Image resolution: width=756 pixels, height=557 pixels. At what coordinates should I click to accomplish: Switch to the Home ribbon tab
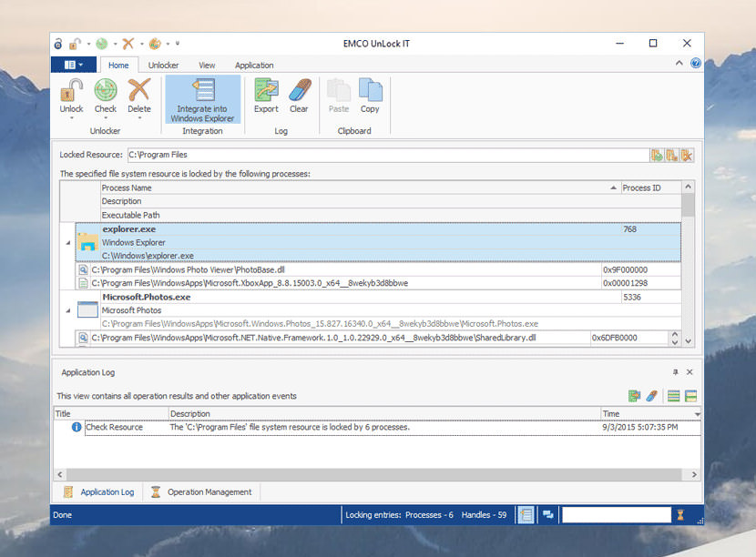coord(118,65)
